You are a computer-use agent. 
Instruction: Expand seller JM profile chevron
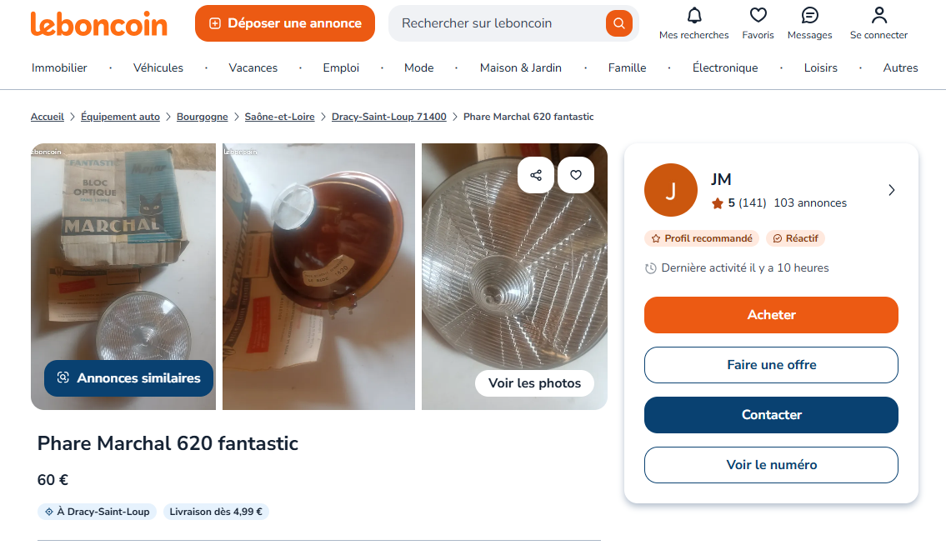[891, 190]
